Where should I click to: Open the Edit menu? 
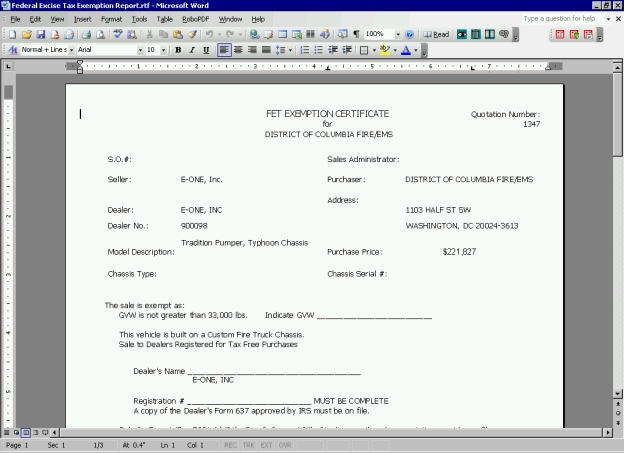point(35,19)
